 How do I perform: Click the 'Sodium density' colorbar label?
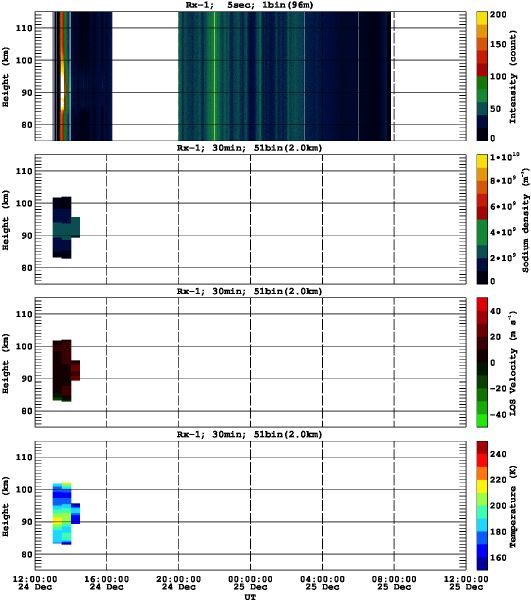526,220
